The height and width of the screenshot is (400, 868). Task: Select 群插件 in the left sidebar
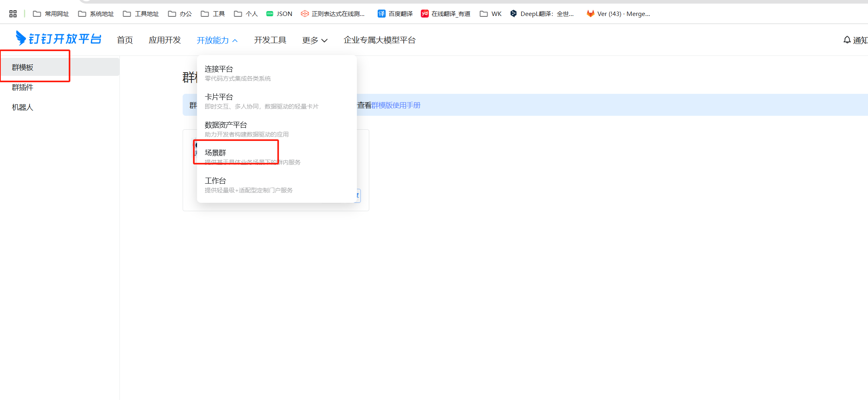tap(23, 87)
